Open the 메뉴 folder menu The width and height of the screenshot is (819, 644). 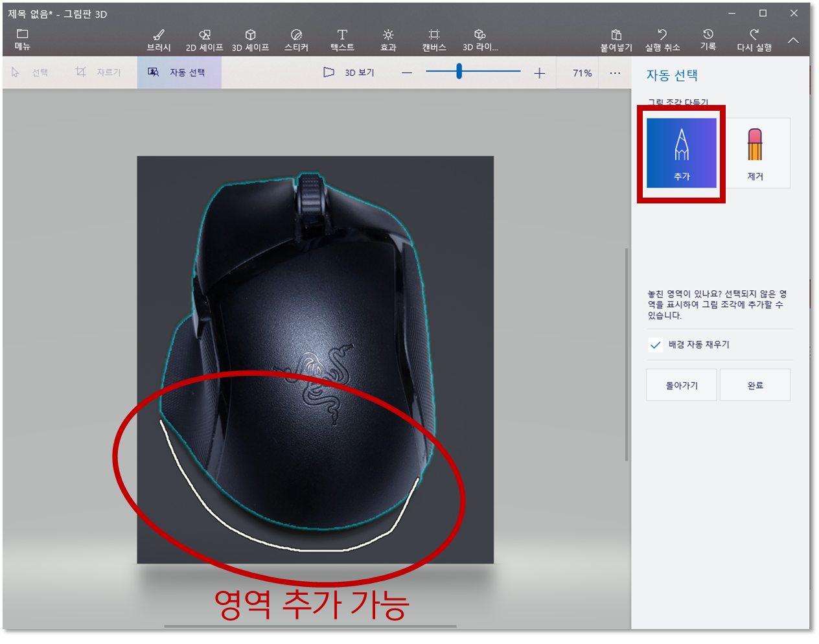point(23,40)
